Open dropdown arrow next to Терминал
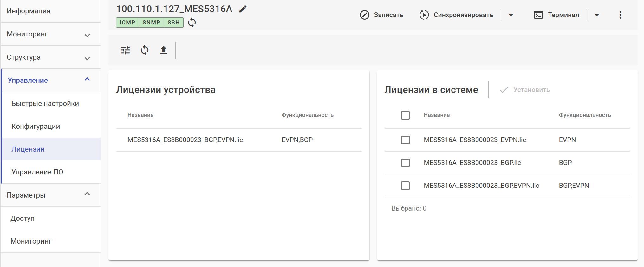 597,15
